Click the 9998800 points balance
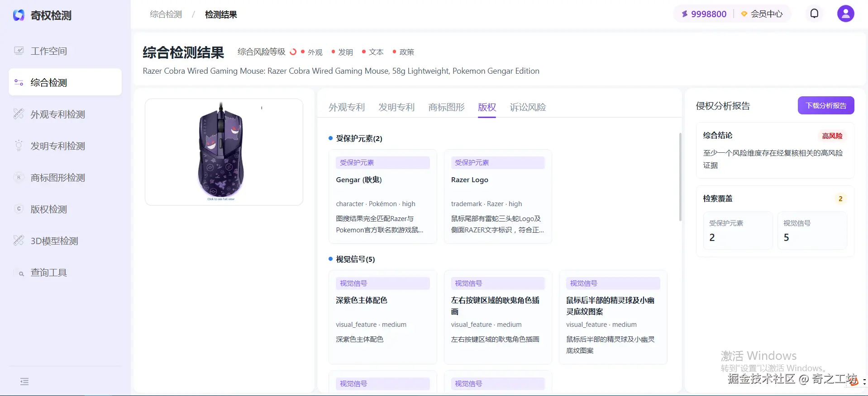 pos(709,14)
